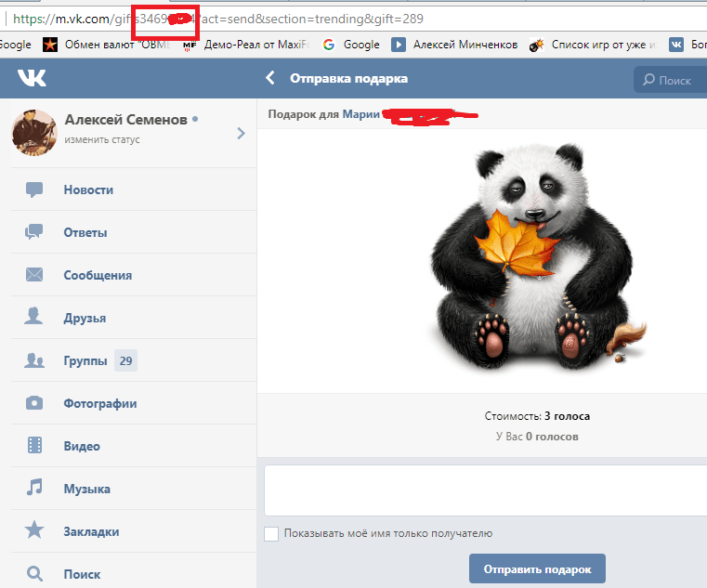Click Алексей Семенов profile name

pyautogui.click(x=125, y=120)
